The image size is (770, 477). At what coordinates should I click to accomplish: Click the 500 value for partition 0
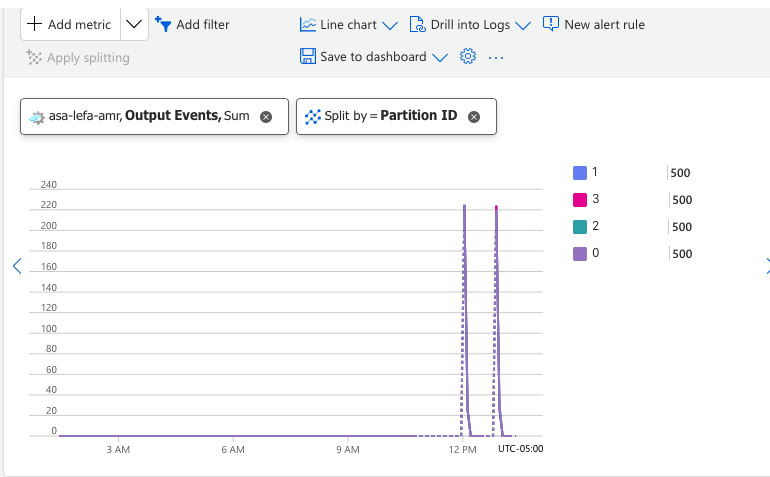click(682, 254)
